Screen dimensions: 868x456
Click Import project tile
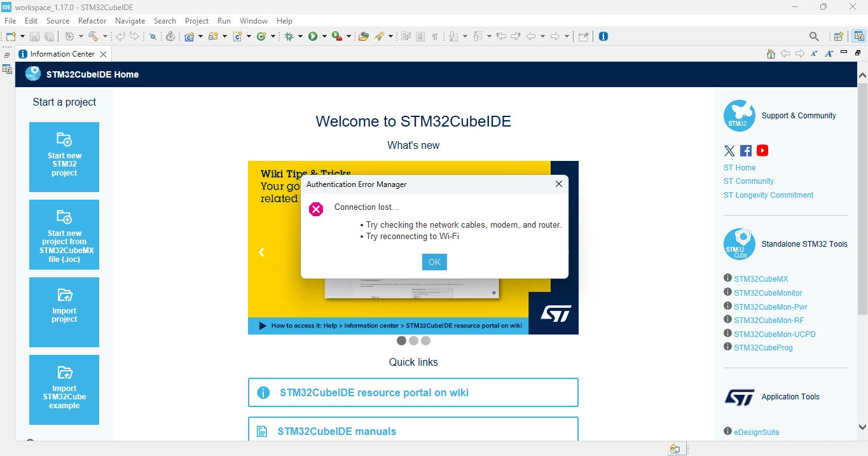click(x=64, y=312)
